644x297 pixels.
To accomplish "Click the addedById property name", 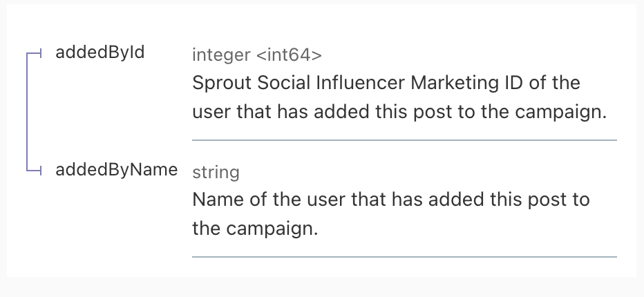I will pyautogui.click(x=100, y=52).
